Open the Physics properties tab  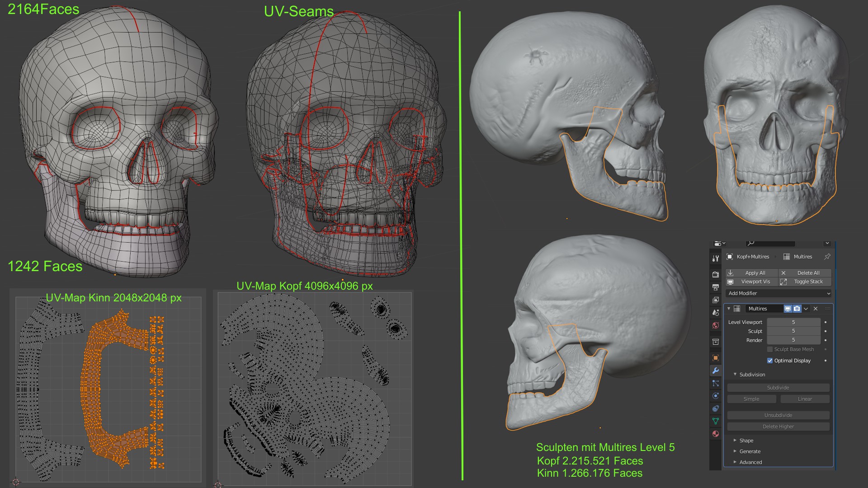pos(715,396)
